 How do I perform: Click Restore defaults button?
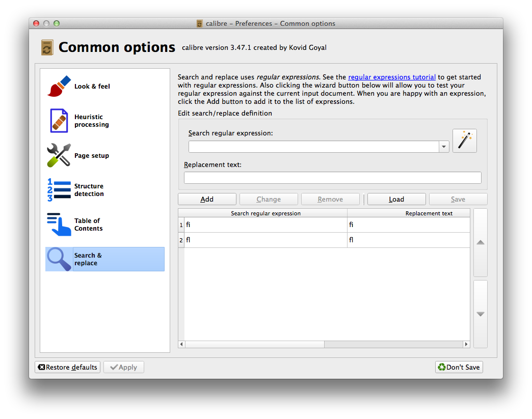coord(67,367)
